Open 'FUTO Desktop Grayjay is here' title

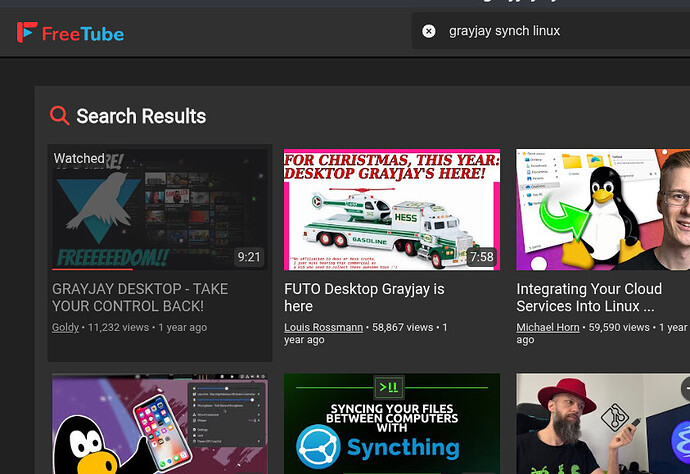point(364,298)
